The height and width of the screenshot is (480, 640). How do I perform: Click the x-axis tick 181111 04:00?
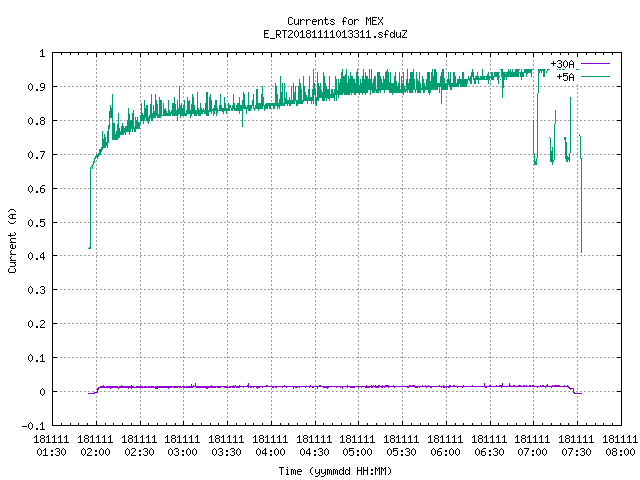click(270, 446)
